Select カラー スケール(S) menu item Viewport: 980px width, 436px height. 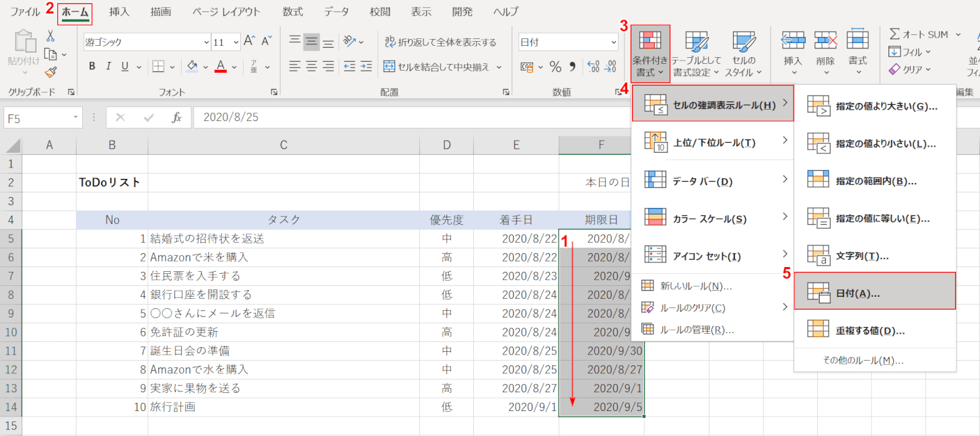(713, 217)
